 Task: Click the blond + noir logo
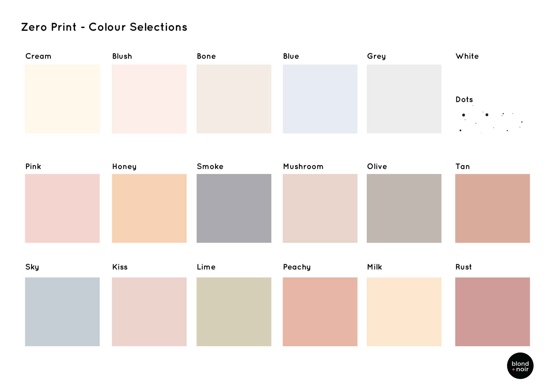pyautogui.click(x=520, y=366)
